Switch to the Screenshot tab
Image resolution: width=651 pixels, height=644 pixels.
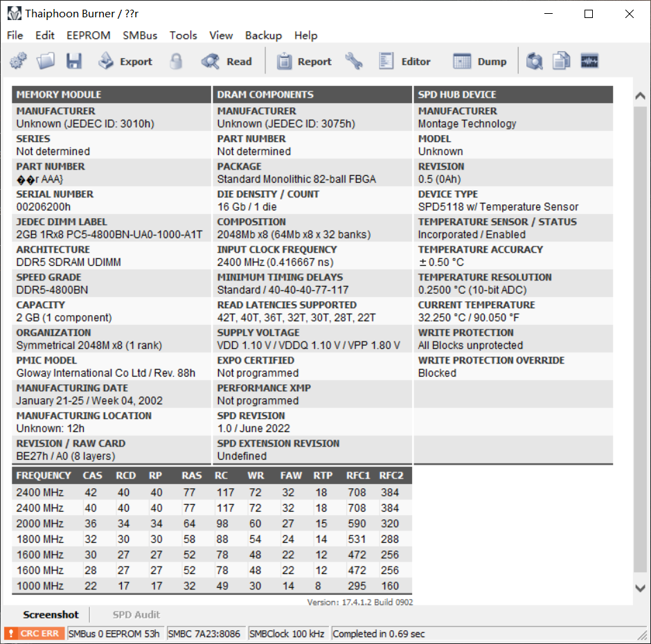click(51, 614)
